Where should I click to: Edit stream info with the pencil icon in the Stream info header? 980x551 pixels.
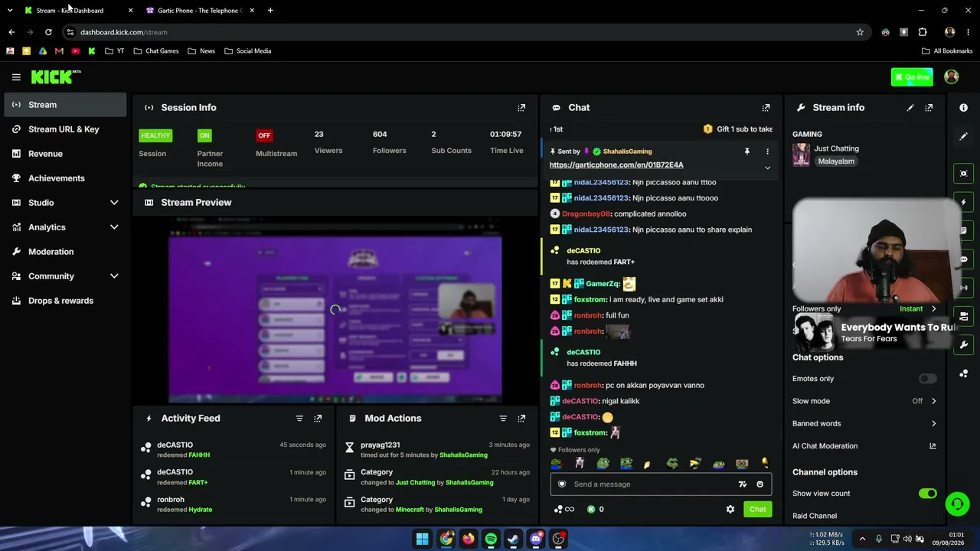[910, 108]
